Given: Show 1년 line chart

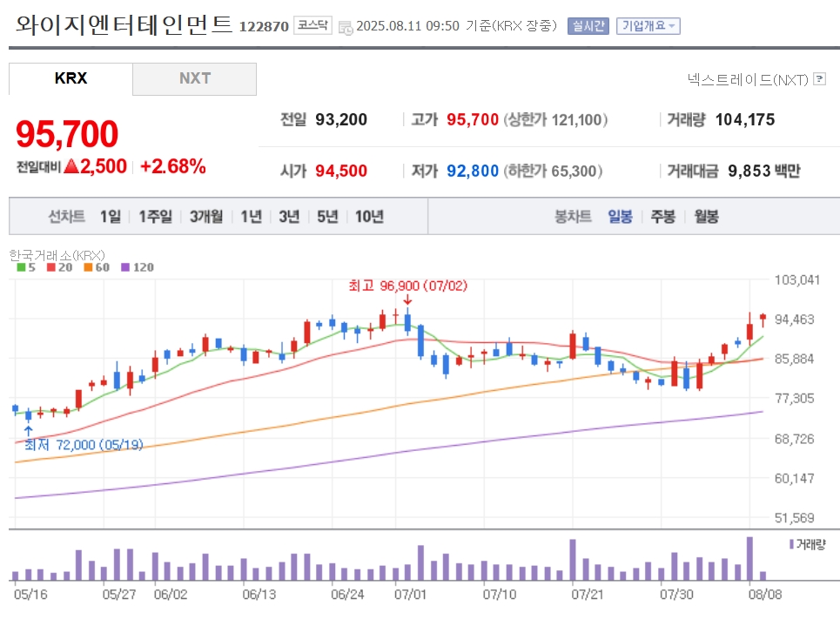Looking at the screenshot, I should [x=252, y=217].
